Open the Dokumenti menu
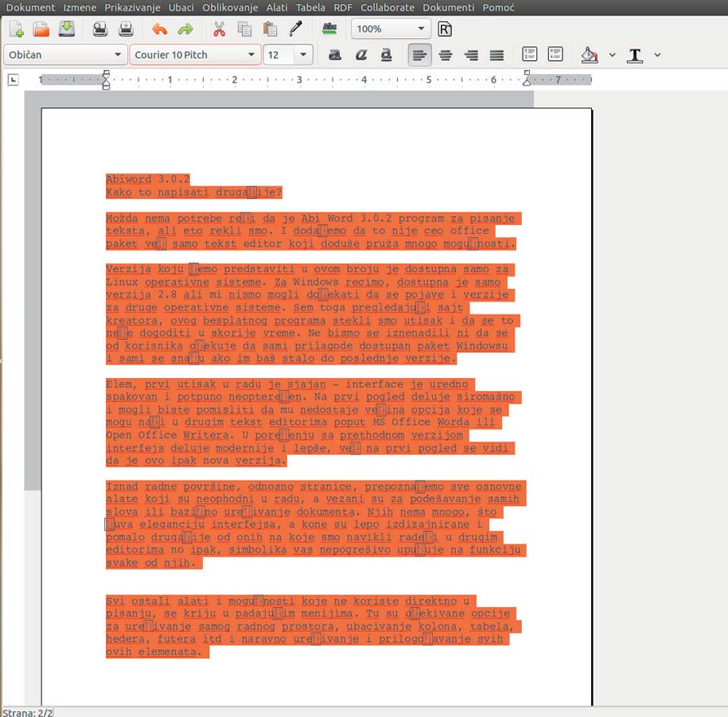 click(x=448, y=7)
